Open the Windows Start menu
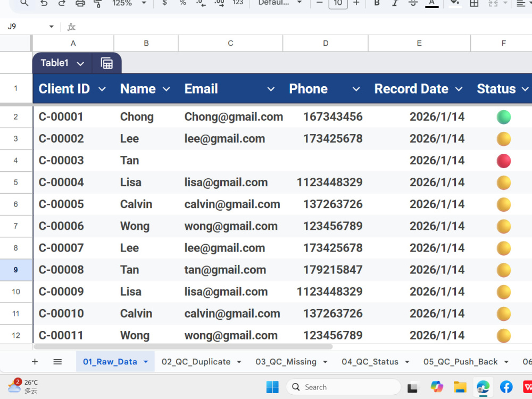 point(272,387)
